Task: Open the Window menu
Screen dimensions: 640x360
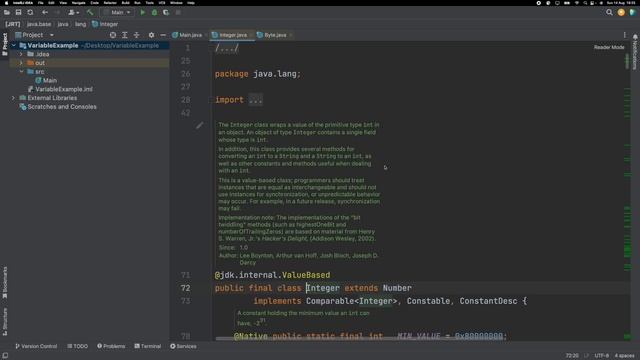Action: (176, 3)
